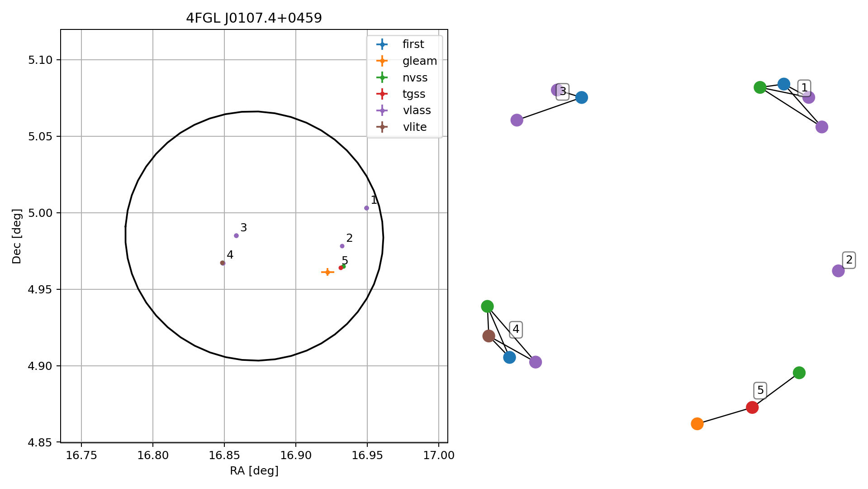Click the 4.90 tick label on the Dec axis
868x489 pixels.
pyautogui.click(x=40, y=366)
